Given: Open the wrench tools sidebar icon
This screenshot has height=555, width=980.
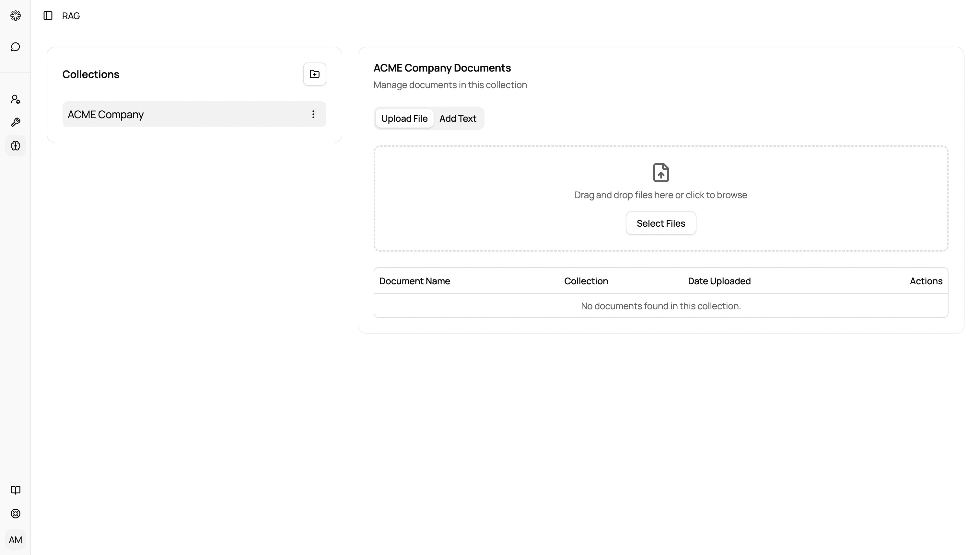Looking at the screenshot, I should pyautogui.click(x=15, y=122).
